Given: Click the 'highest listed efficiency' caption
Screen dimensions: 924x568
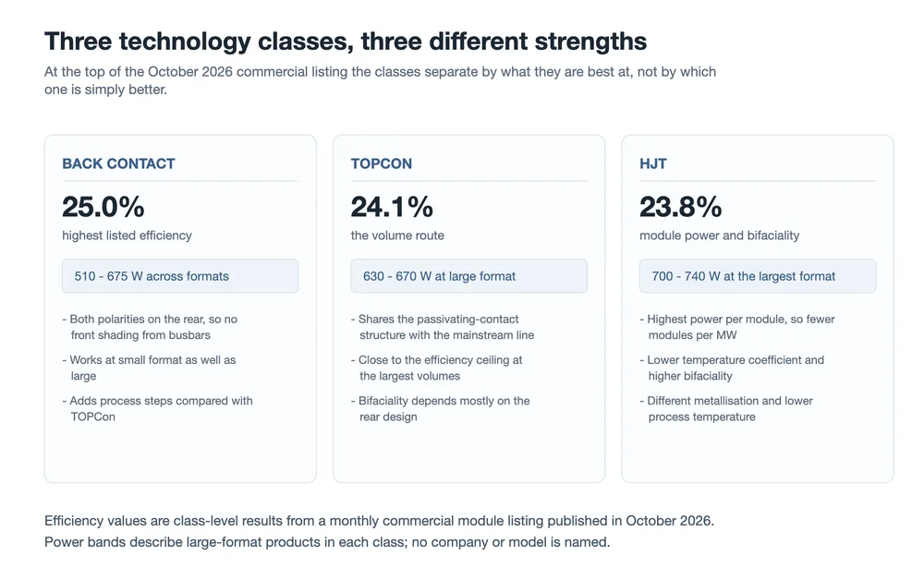Looking at the screenshot, I should (x=127, y=236).
